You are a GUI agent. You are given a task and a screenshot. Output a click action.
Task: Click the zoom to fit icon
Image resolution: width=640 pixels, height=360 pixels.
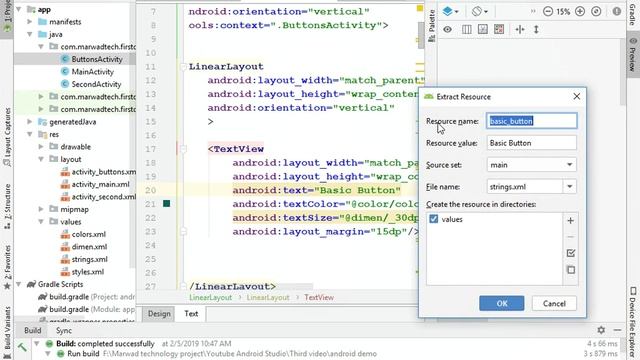(596, 11)
